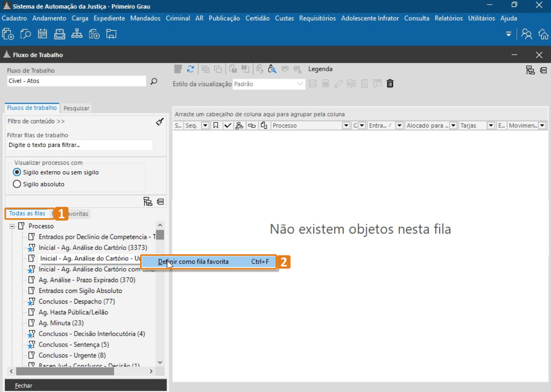Click the magnifier search icon beside Cível - Atos
Image resolution: width=551 pixels, height=392 pixels.
(x=154, y=81)
